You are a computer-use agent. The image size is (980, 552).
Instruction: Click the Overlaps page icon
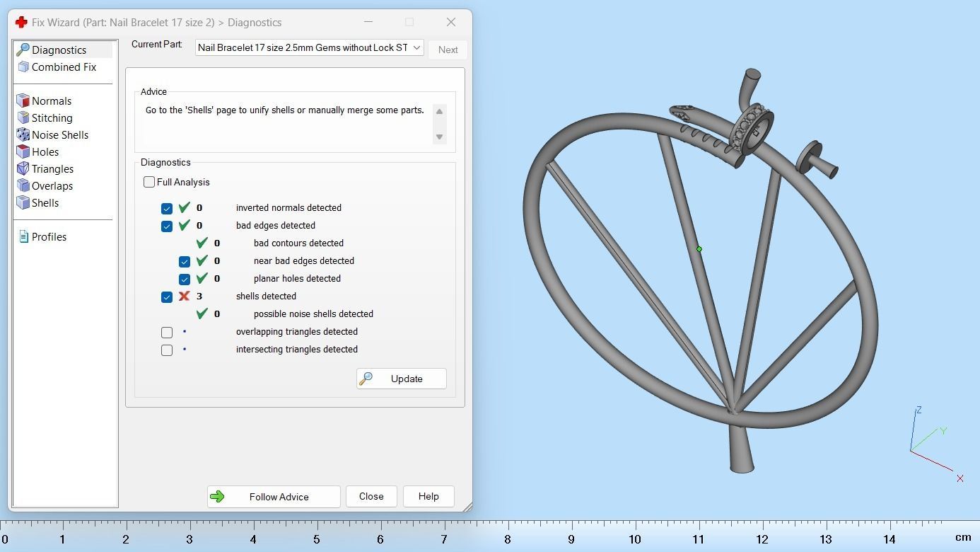[x=23, y=185]
